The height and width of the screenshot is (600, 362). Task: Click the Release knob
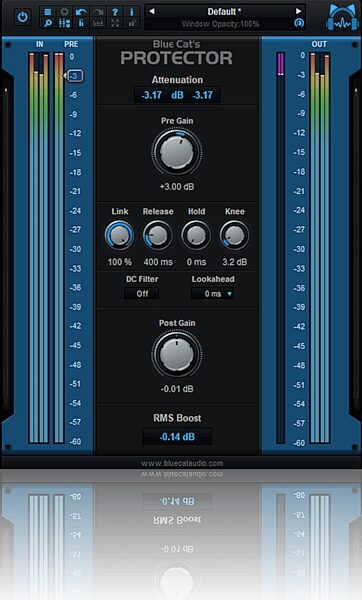pos(158,235)
